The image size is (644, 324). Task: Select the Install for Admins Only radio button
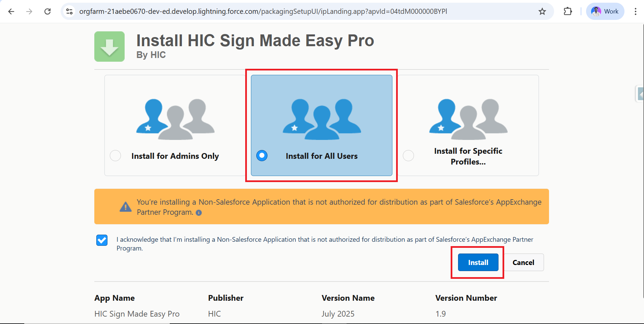tap(116, 156)
